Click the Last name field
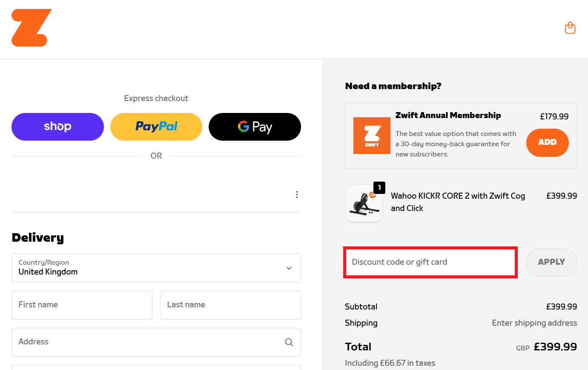 pos(230,305)
